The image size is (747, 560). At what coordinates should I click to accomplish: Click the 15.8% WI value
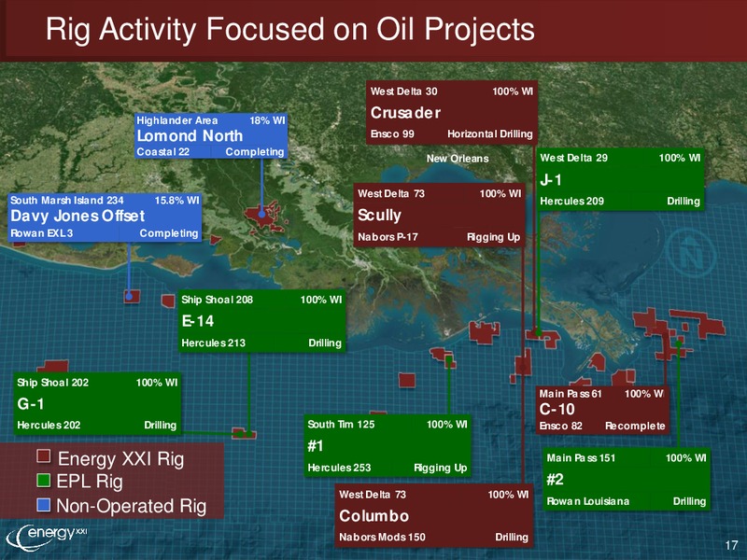pos(176,200)
